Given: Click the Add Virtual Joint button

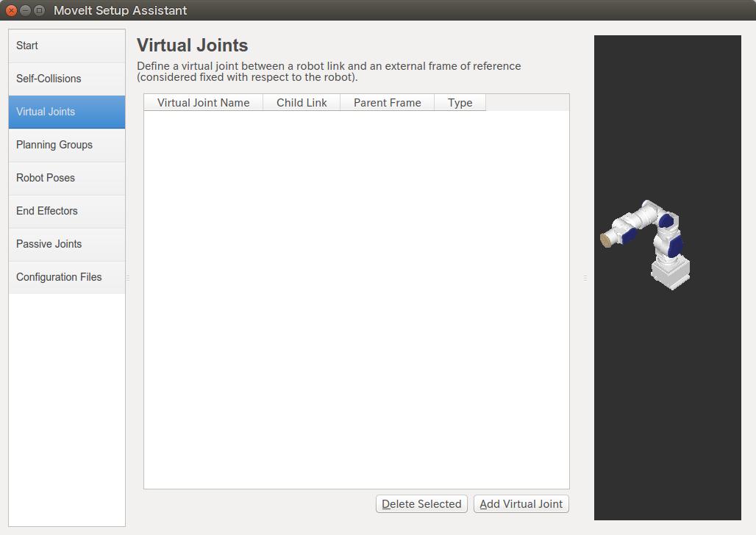Looking at the screenshot, I should point(521,504).
